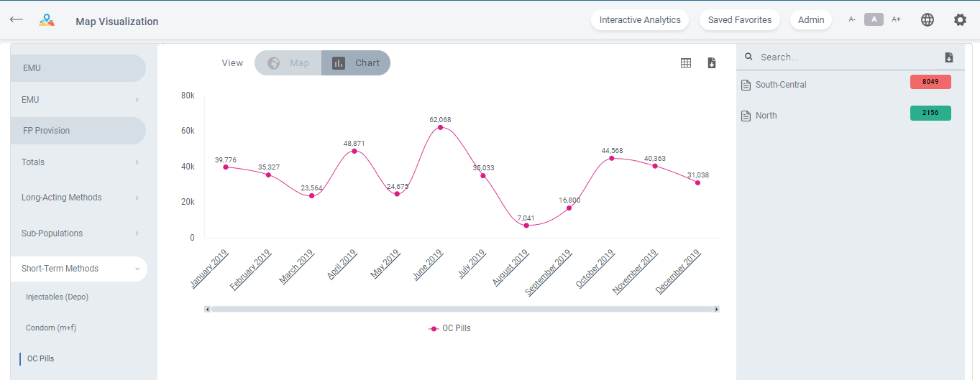Expand the Totals section
The image size is (980, 380).
pos(79,162)
